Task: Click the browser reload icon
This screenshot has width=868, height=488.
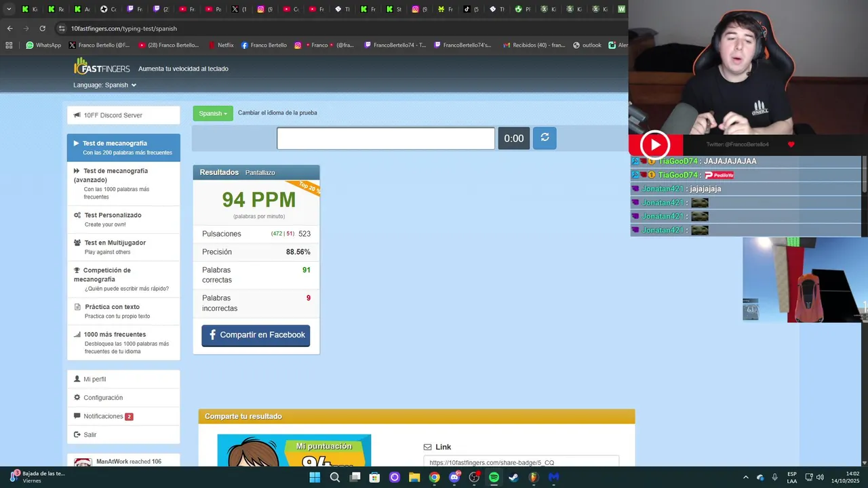Action: click(42, 28)
